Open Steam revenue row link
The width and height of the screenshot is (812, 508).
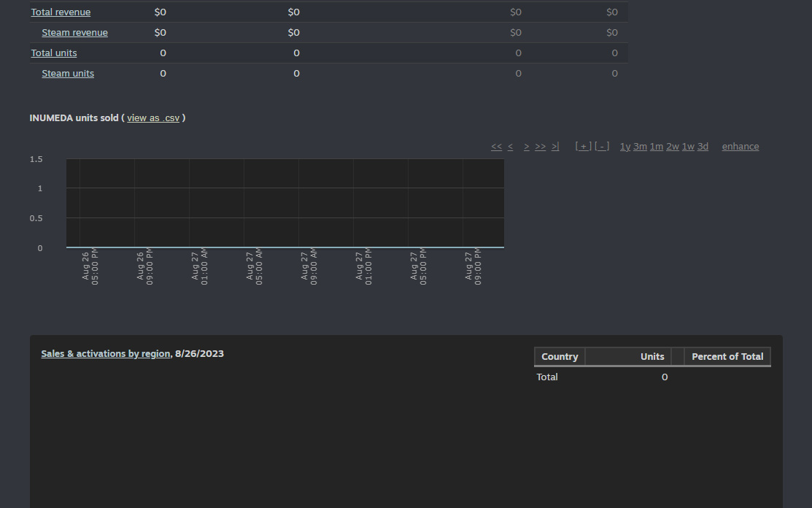point(74,33)
